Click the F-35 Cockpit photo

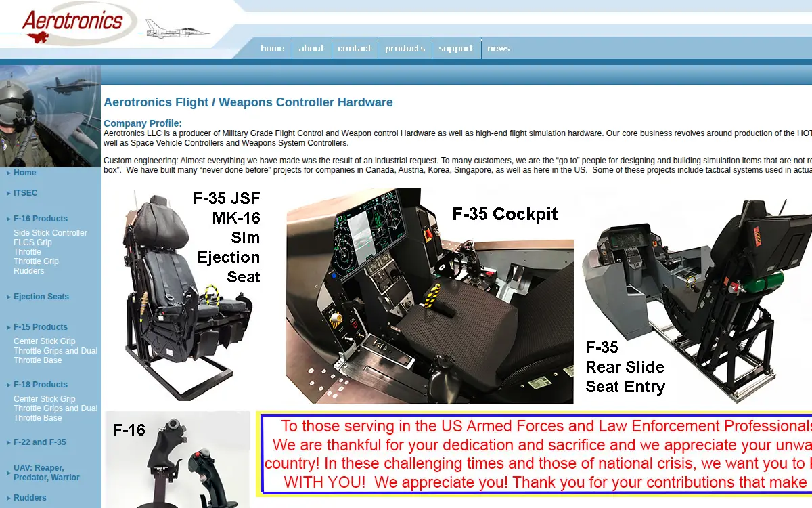(x=430, y=296)
